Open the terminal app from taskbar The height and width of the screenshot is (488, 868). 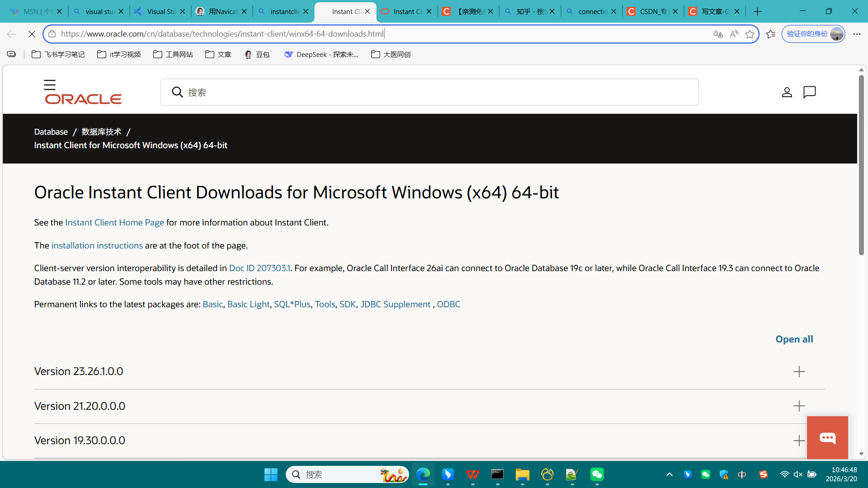[497, 474]
